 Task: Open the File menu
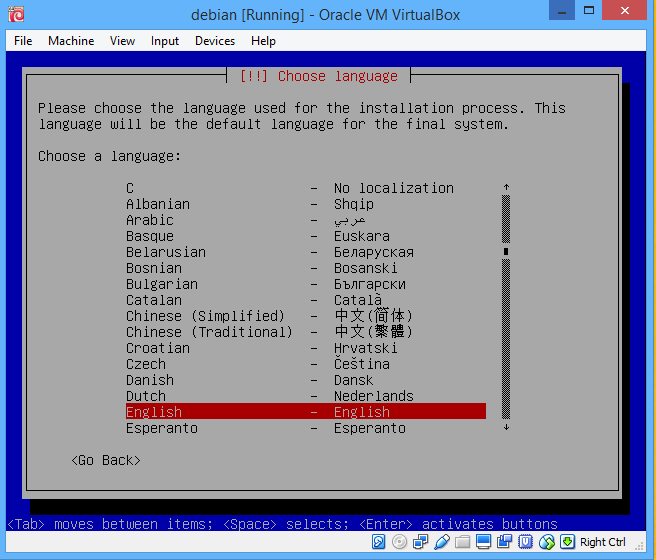click(x=23, y=41)
